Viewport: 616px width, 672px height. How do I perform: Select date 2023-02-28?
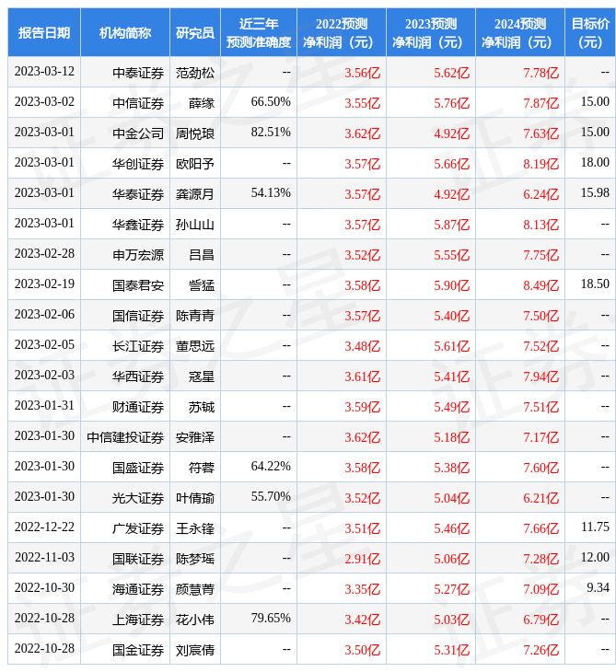click(44, 254)
